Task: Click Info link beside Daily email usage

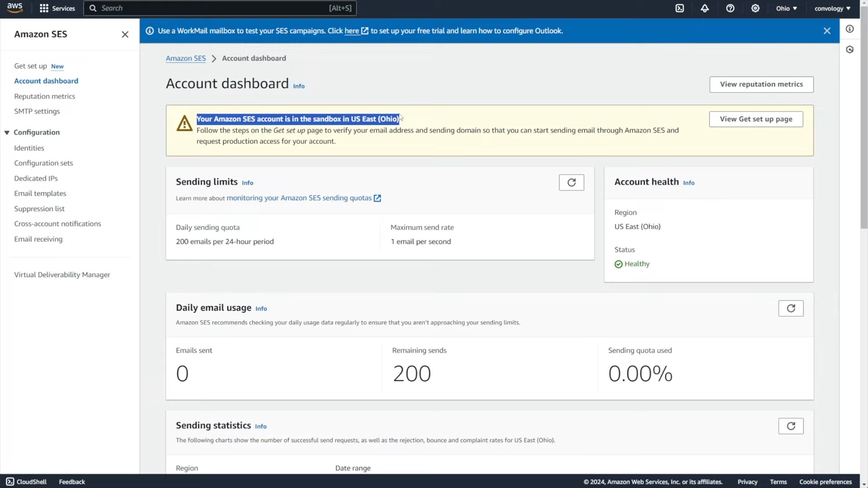Action: point(261,309)
